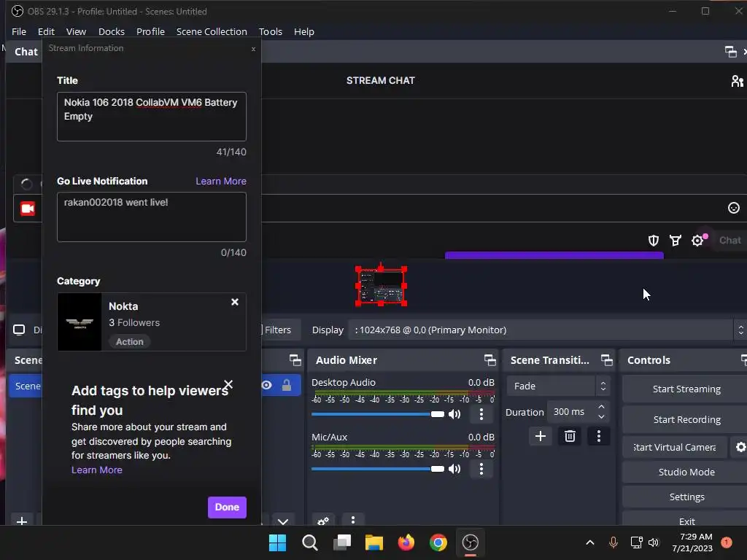Dismiss the add tags tip
747x560 pixels.
pos(228,384)
